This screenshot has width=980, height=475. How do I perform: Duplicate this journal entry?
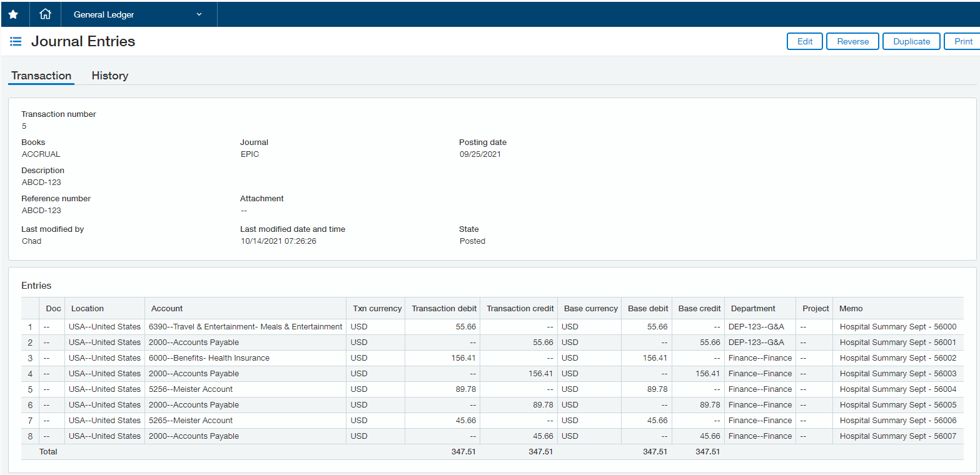[x=911, y=41]
